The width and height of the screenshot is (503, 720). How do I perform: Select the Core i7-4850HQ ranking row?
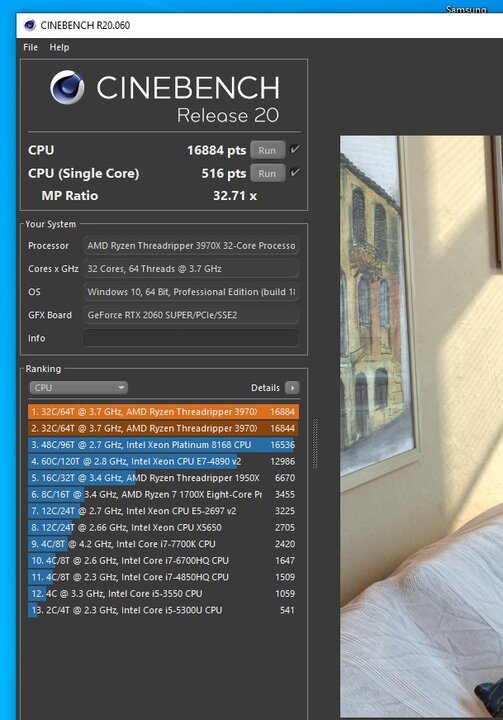[x=163, y=577]
